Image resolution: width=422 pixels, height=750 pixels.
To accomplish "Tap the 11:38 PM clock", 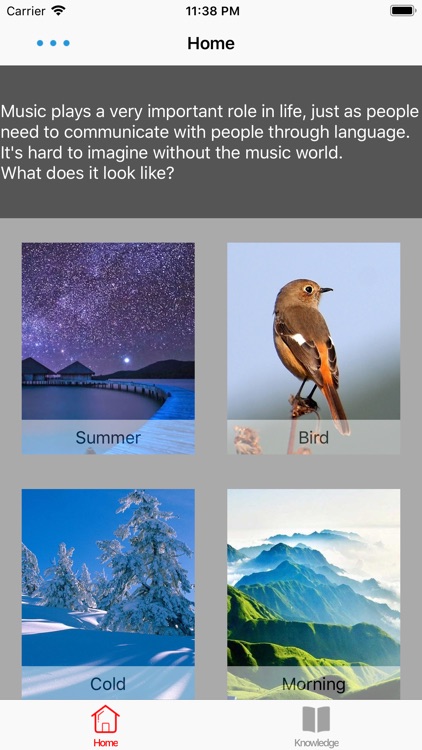I will coord(212,11).
